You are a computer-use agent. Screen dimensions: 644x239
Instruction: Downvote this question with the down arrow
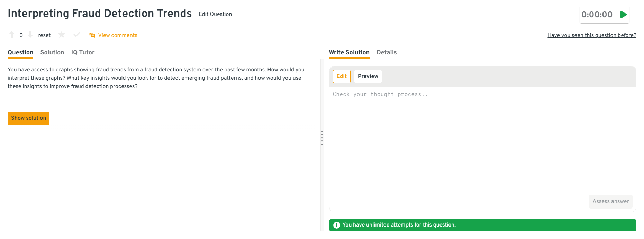click(x=30, y=35)
